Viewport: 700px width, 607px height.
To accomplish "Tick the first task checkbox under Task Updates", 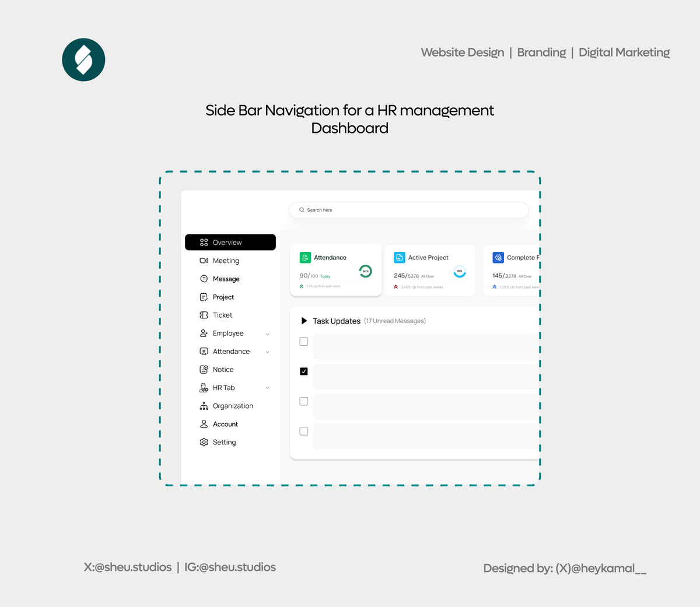I will [303, 341].
